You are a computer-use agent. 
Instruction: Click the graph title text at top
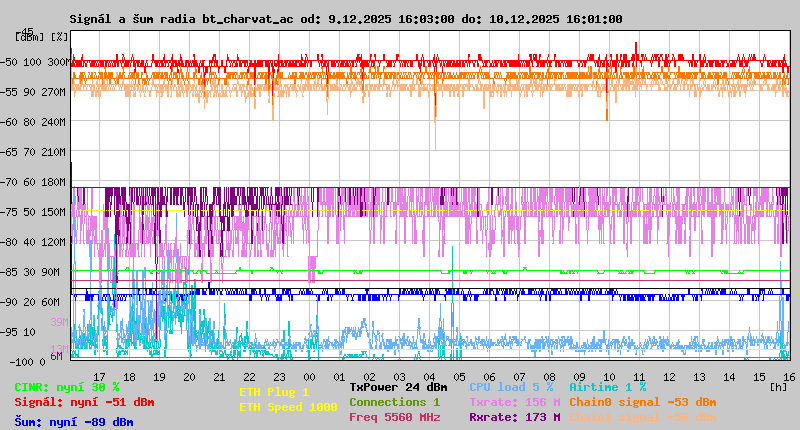tap(346, 19)
